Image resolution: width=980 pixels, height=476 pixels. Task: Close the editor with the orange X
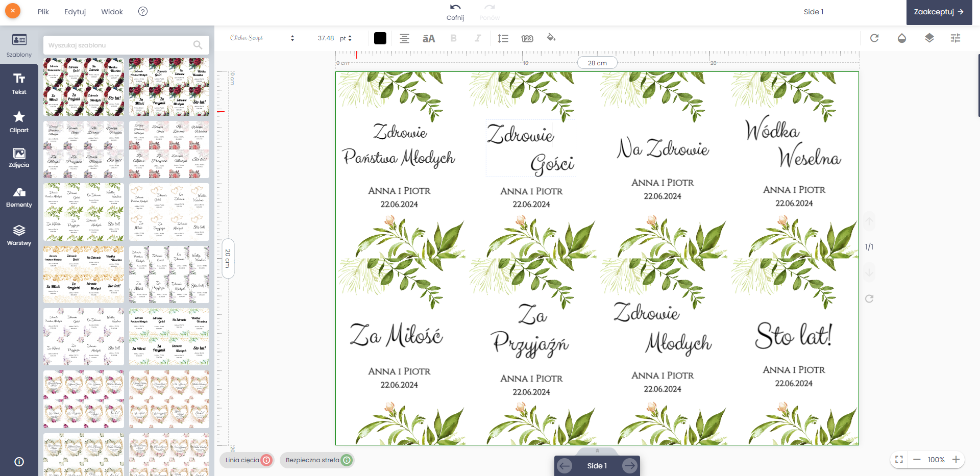[13, 11]
